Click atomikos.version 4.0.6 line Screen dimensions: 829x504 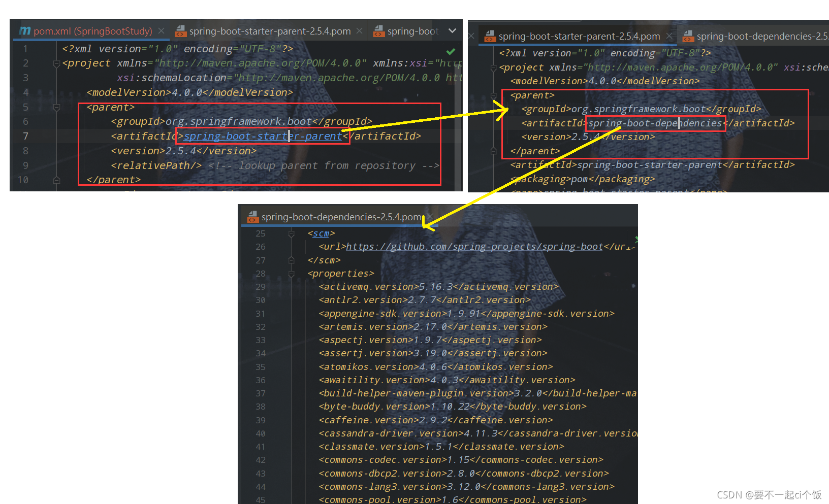[x=436, y=366]
